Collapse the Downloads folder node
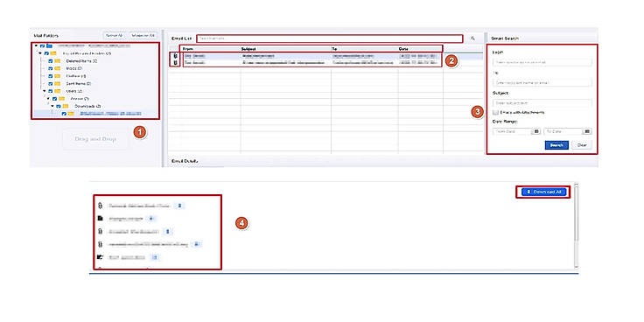This screenshot has width=644, height=322. (x=52, y=106)
